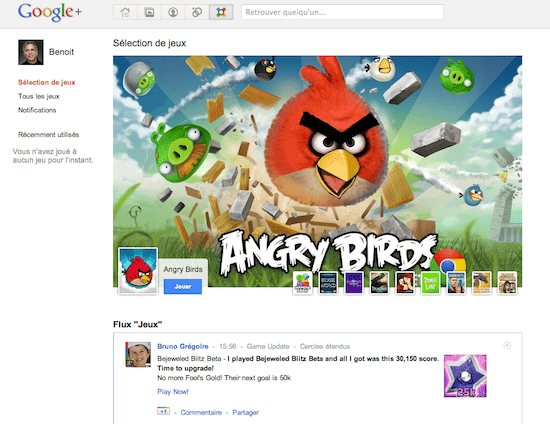This screenshot has height=424, width=550.
Task: Select the Edgeworld game thumbnail
Action: coord(328,283)
